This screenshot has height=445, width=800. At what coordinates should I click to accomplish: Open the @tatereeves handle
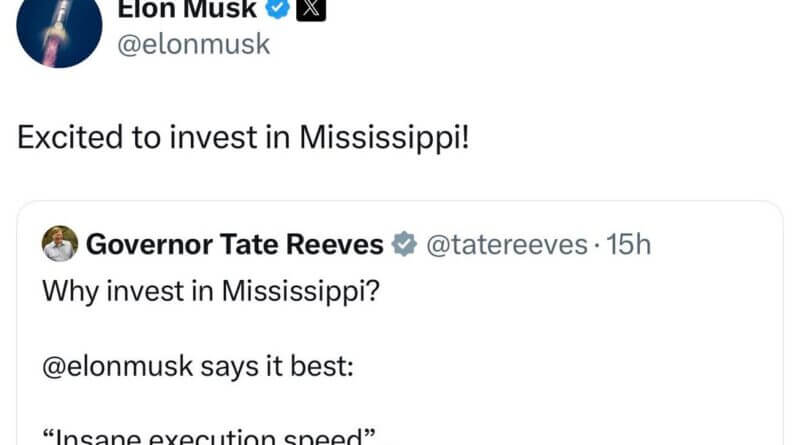[506, 244]
